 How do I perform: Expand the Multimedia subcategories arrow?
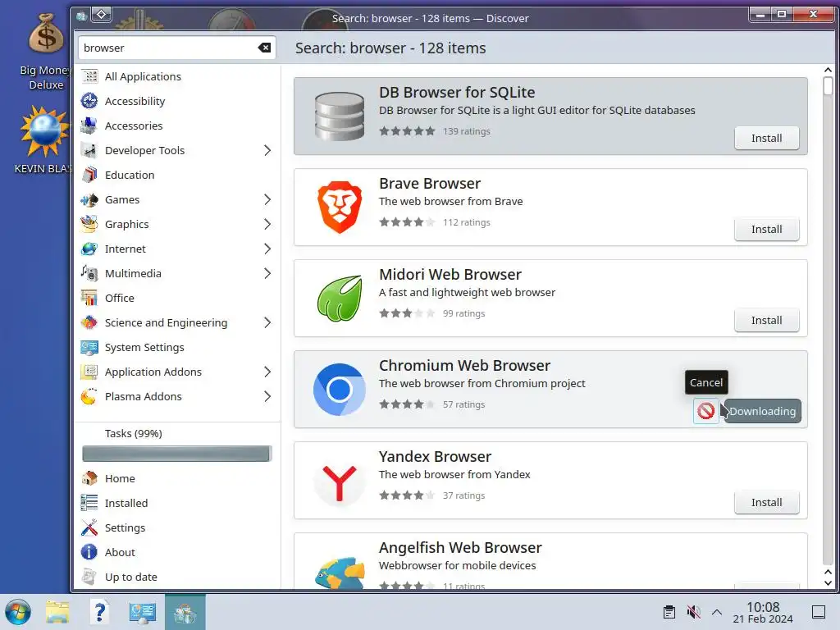click(267, 274)
